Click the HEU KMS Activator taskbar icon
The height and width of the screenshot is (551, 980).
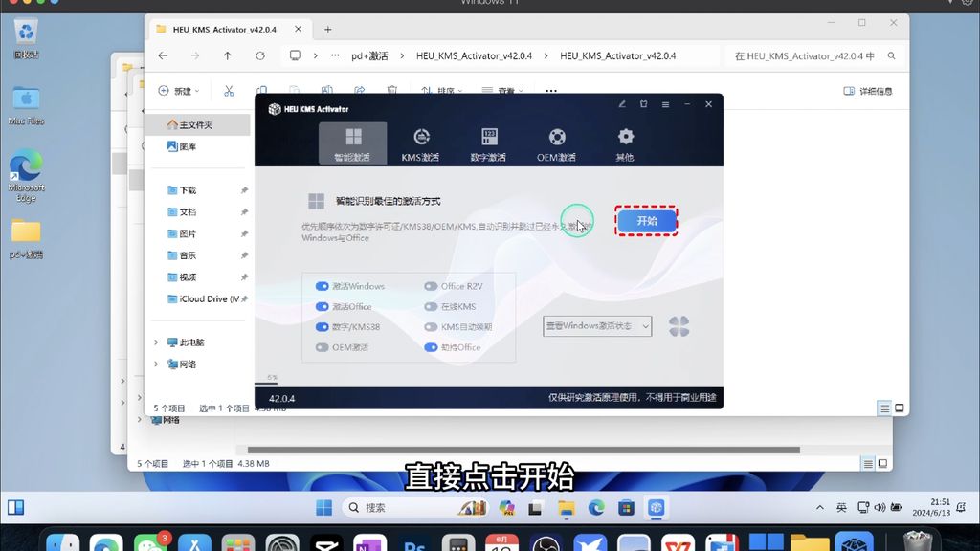(656, 508)
